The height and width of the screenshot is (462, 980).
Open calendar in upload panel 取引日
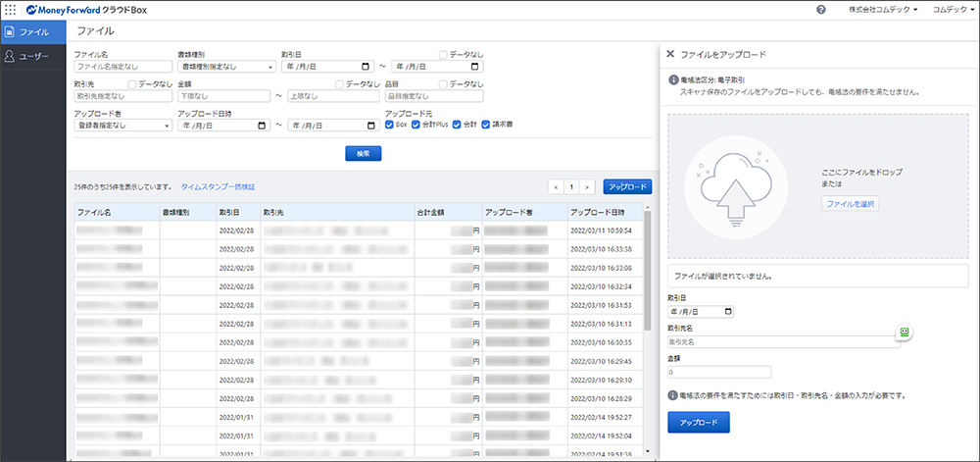click(x=727, y=311)
